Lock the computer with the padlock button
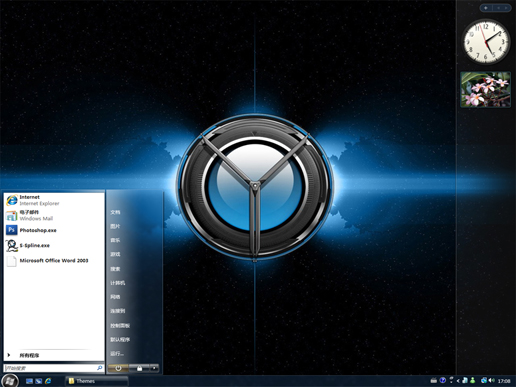Screen dimensions: 516x387 click(x=139, y=368)
